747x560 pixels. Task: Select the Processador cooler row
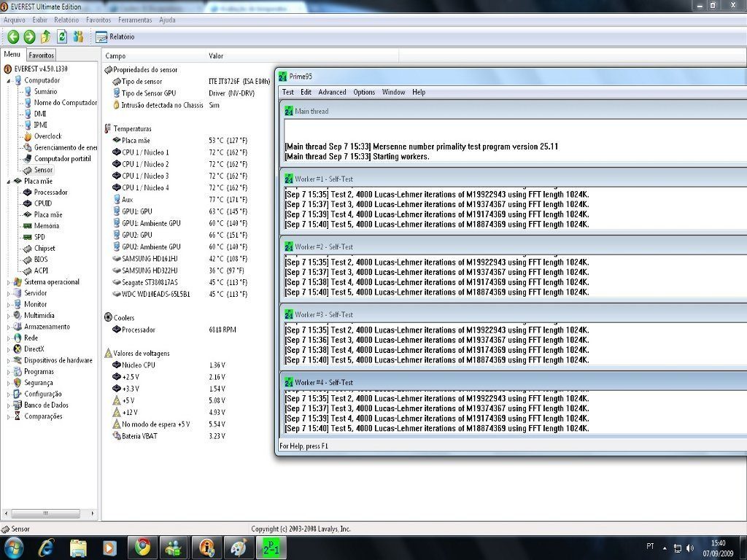coord(174,330)
